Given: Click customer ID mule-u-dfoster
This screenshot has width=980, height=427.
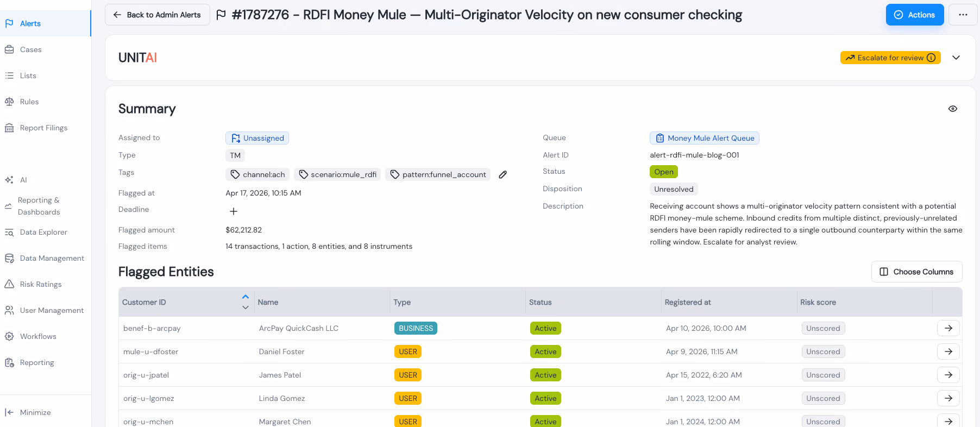Looking at the screenshot, I should tap(151, 351).
